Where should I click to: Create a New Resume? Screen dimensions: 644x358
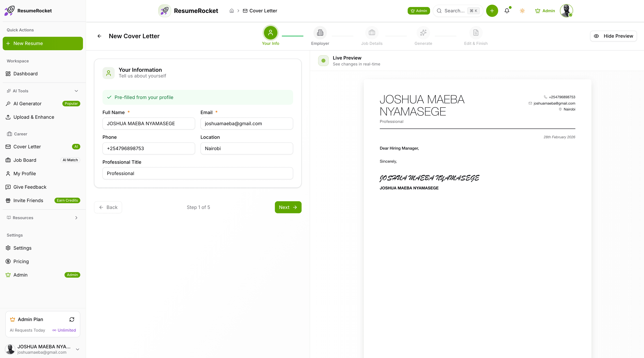click(x=42, y=43)
